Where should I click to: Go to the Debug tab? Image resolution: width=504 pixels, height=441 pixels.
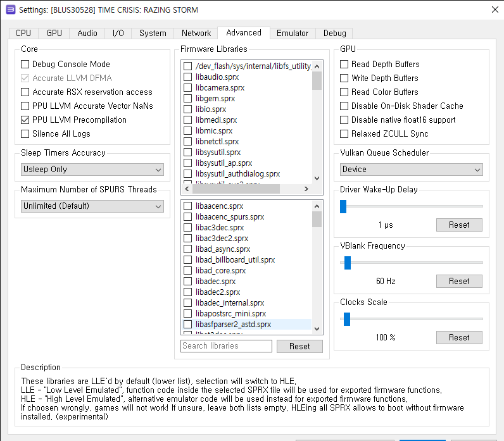click(334, 33)
